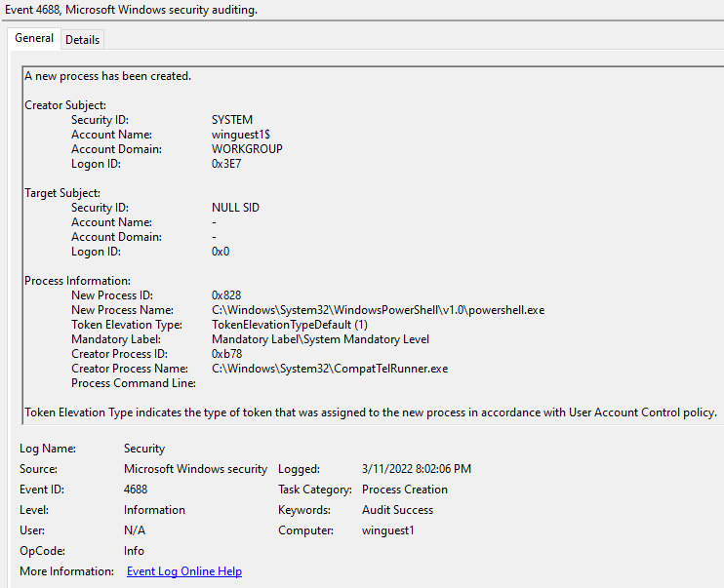Screen dimensions: 724x588
Task: Click the User value N/A
Action: click(135, 530)
